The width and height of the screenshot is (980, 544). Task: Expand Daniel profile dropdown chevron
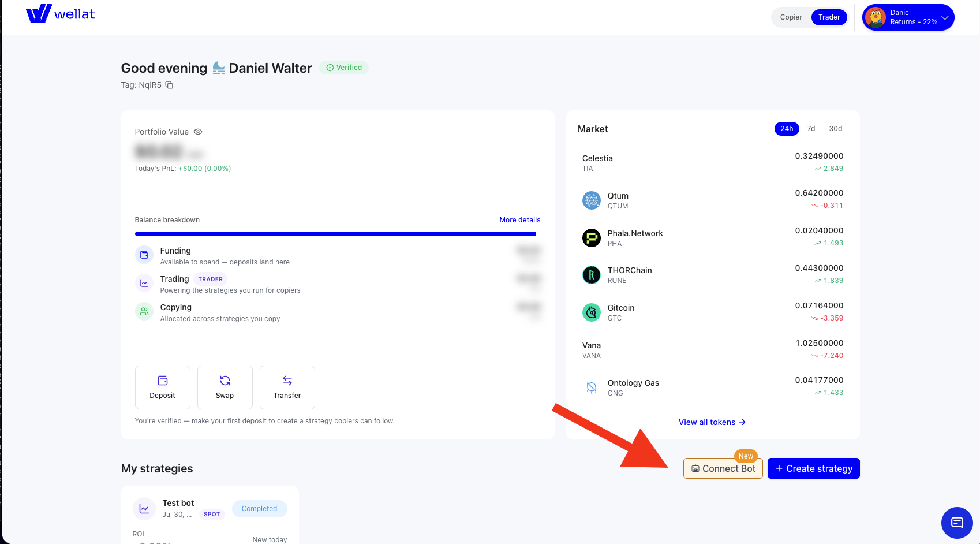coord(945,17)
